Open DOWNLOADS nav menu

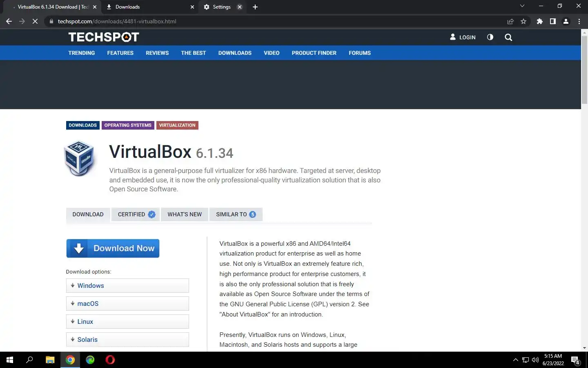point(235,53)
